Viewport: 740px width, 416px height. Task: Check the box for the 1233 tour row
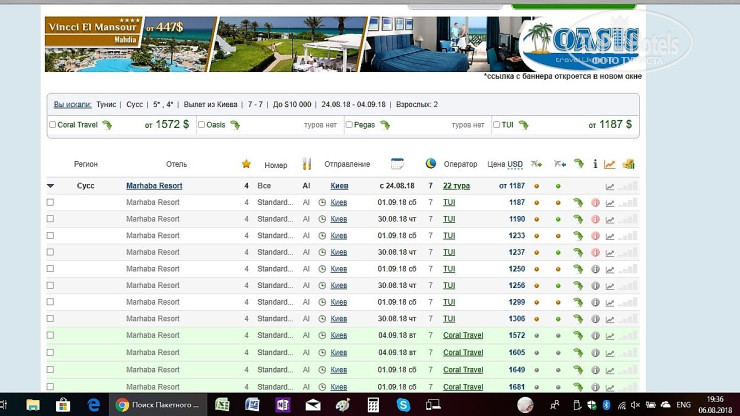(50, 236)
